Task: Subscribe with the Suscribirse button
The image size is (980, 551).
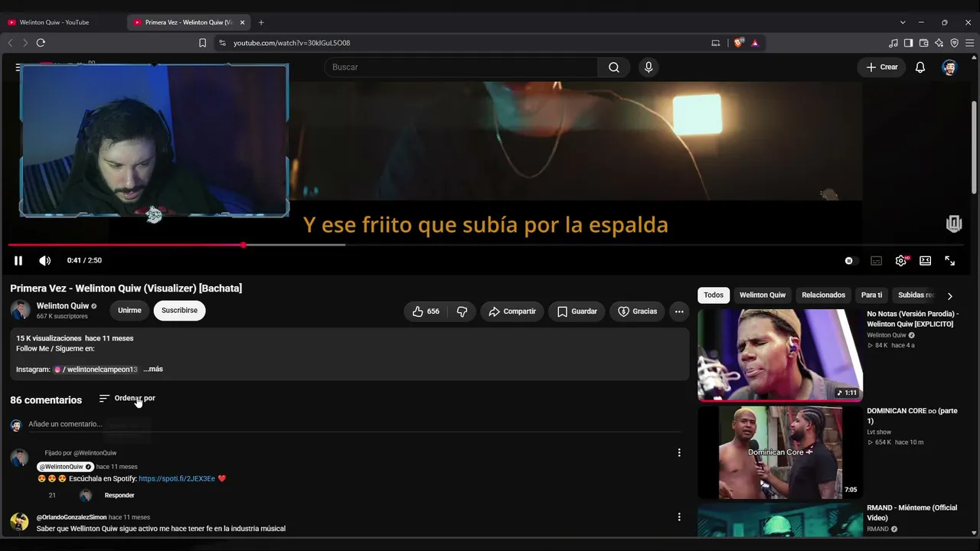Action: pyautogui.click(x=179, y=311)
